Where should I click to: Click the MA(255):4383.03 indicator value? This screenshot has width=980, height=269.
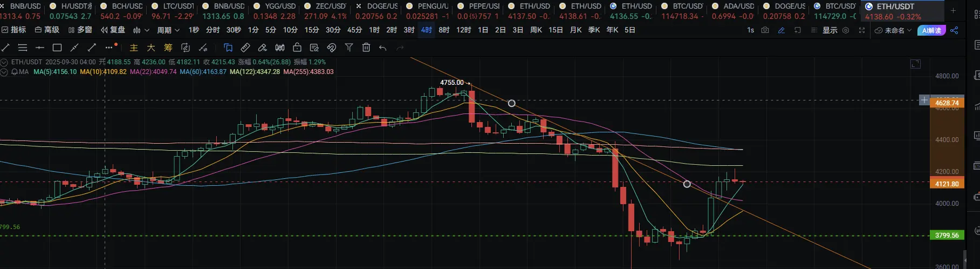tap(309, 71)
